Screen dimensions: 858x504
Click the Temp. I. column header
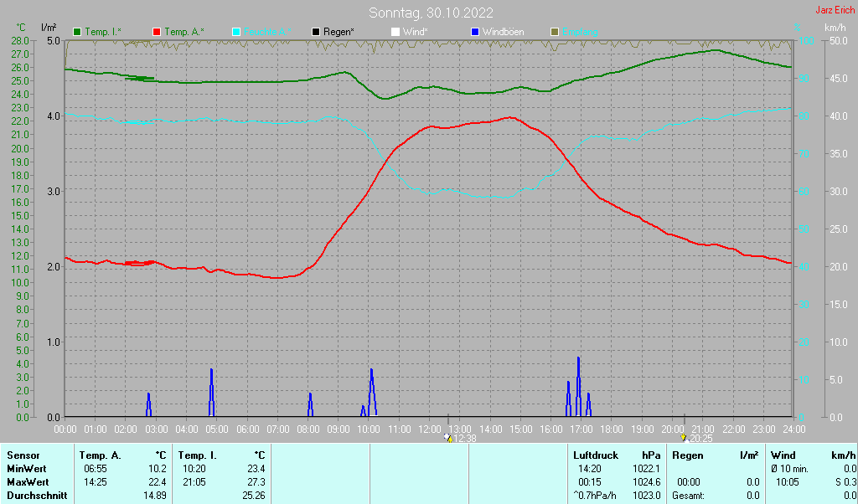click(x=197, y=455)
